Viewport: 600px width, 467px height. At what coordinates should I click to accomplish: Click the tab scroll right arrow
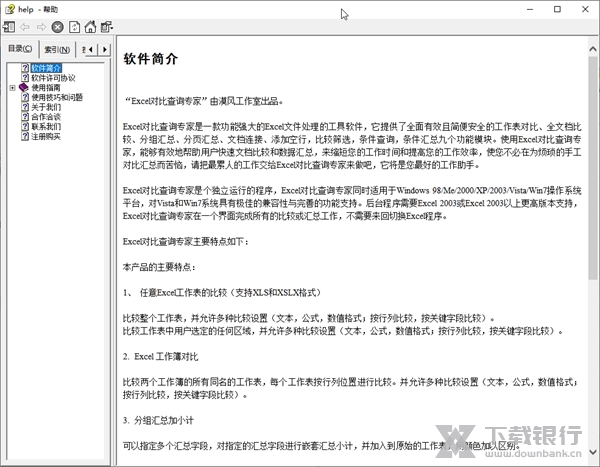[104, 49]
